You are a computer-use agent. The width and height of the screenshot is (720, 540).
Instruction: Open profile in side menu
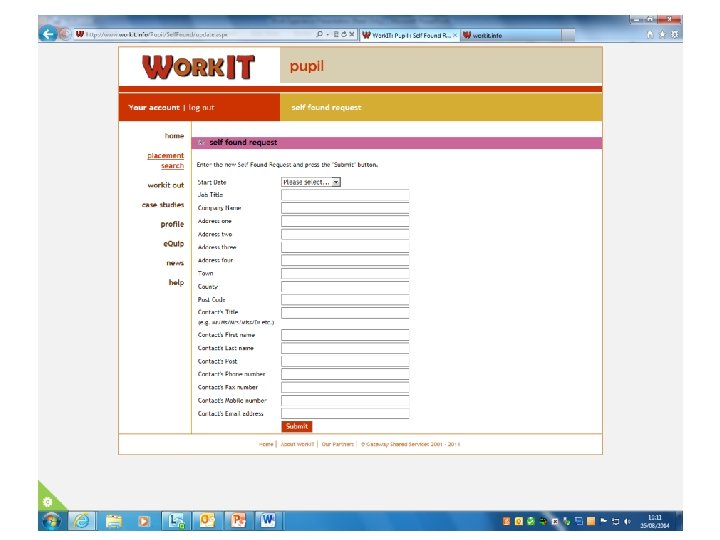point(172,224)
